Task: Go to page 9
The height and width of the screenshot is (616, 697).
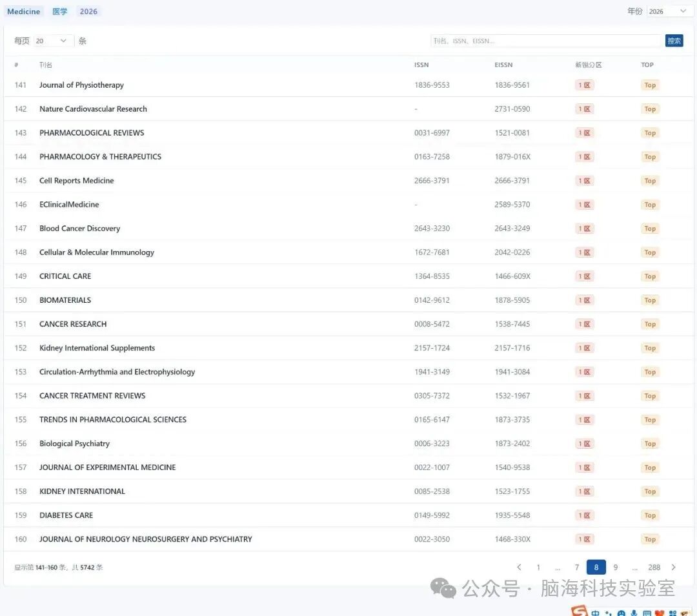Action: 616,567
